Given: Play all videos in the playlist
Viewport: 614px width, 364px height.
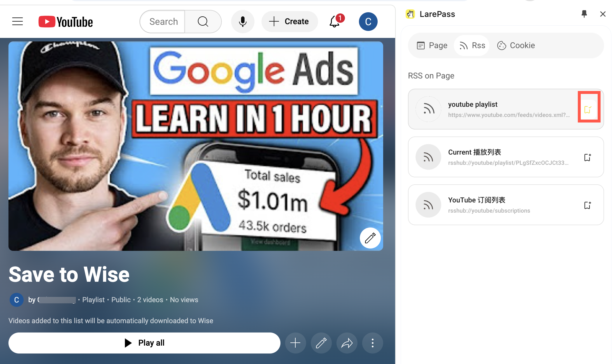Looking at the screenshot, I should [144, 343].
